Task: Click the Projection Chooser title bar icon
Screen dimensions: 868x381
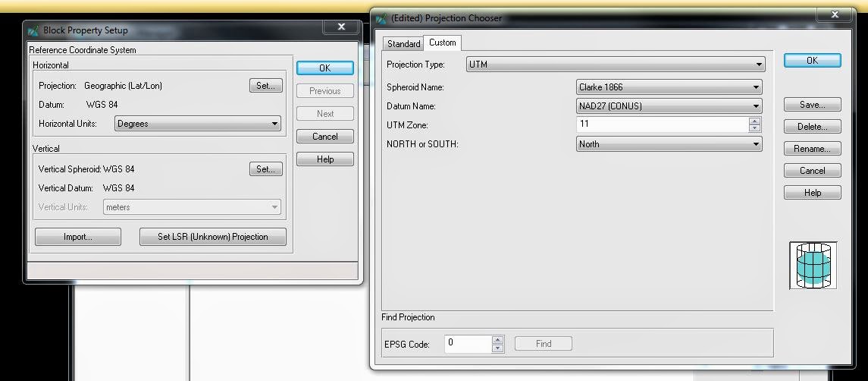Action: coord(381,19)
